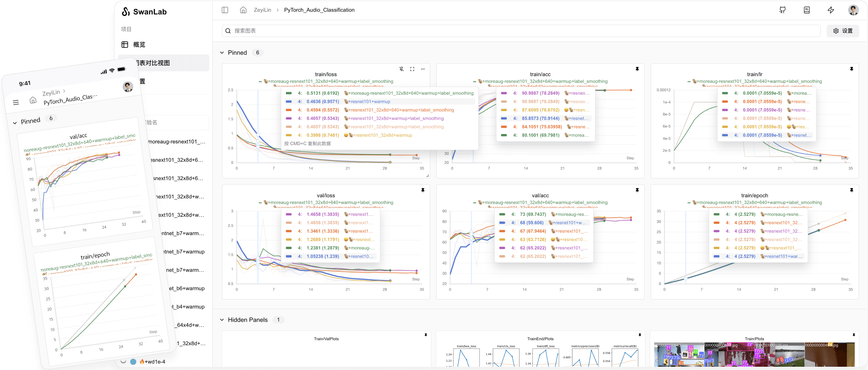Unpin the train/loss chart
This screenshot has height=370, width=868.
point(401,69)
